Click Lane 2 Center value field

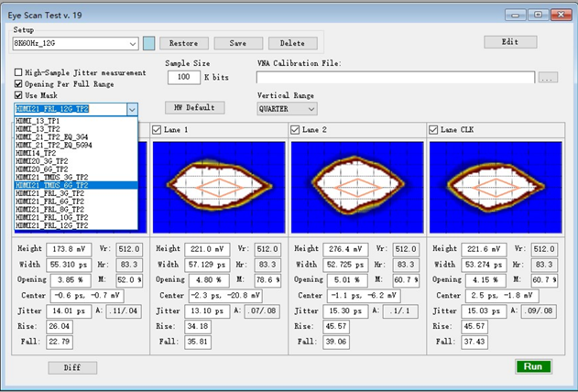pos(364,296)
